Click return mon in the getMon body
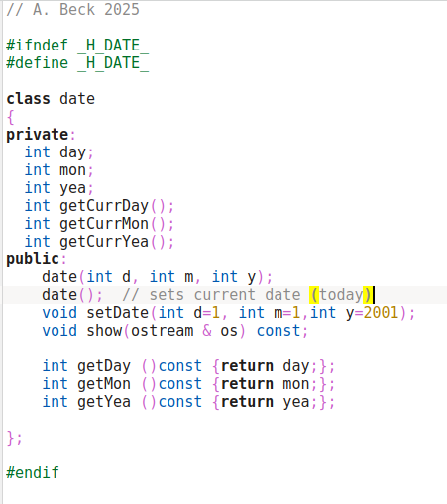The height and width of the screenshot is (504, 447). pyautogui.click(x=266, y=384)
